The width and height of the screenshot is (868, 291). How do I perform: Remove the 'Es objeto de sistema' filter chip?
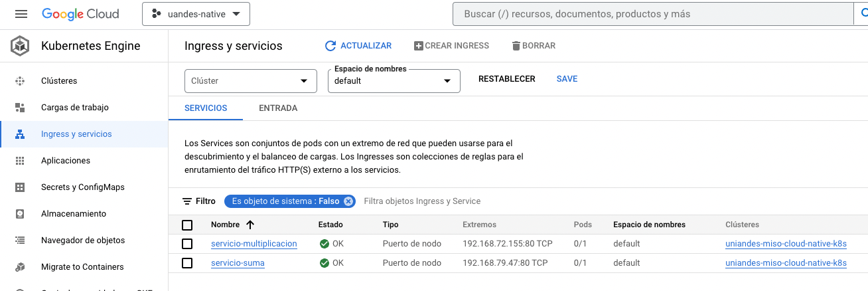click(x=348, y=201)
